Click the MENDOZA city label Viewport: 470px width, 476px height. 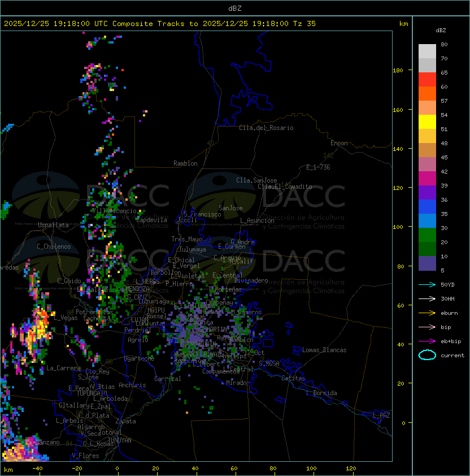(137, 289)
